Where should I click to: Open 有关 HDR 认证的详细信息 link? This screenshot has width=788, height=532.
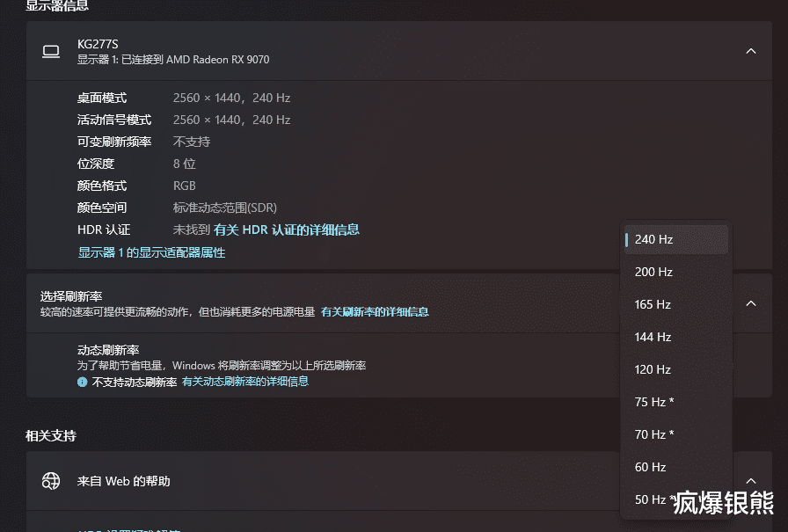pyautogui.click(x=287, y=230)
